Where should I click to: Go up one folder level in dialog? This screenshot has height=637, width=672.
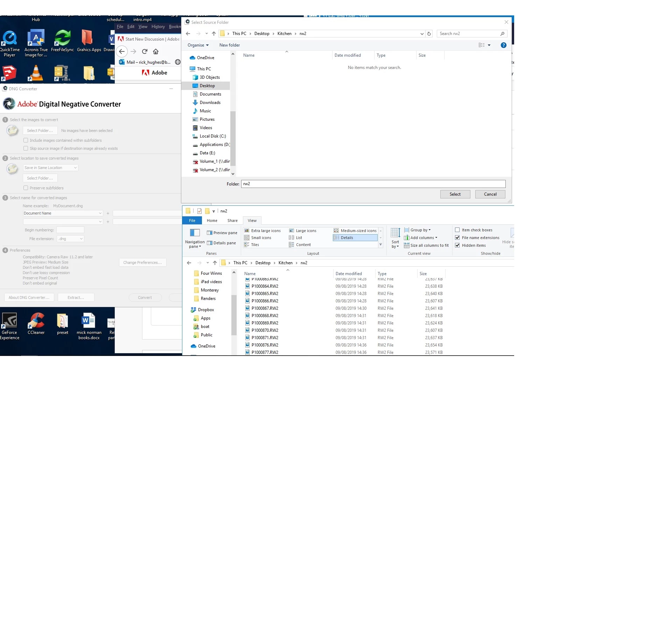coord(214,34)
